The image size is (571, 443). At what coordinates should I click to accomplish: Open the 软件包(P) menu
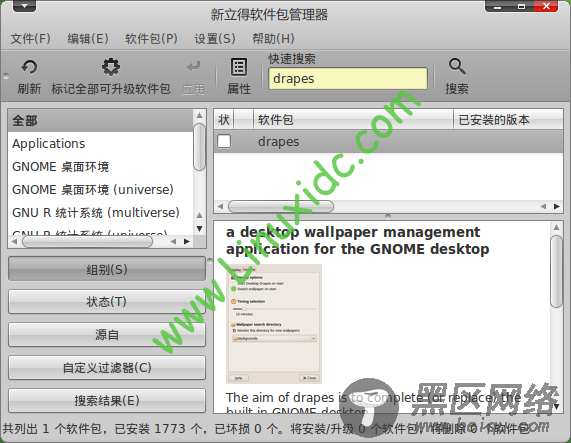pyautogui.click(x=151, y=39)
